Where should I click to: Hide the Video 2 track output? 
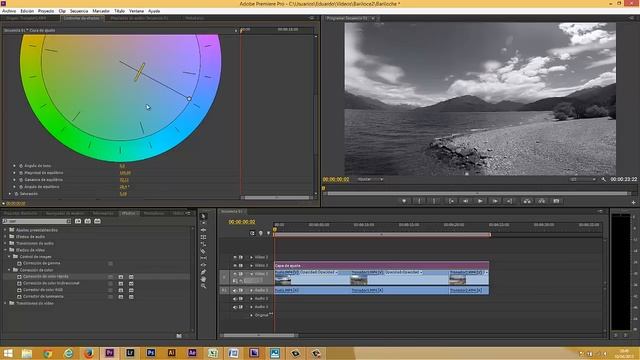pyautogui.click(x=235, y=265)
